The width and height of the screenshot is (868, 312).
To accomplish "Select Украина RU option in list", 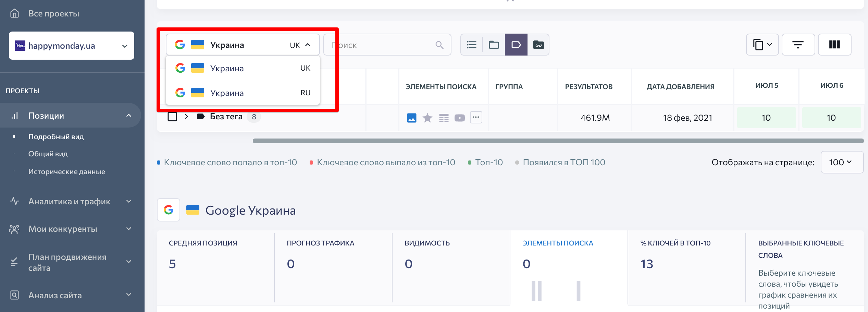I will 243,93.
